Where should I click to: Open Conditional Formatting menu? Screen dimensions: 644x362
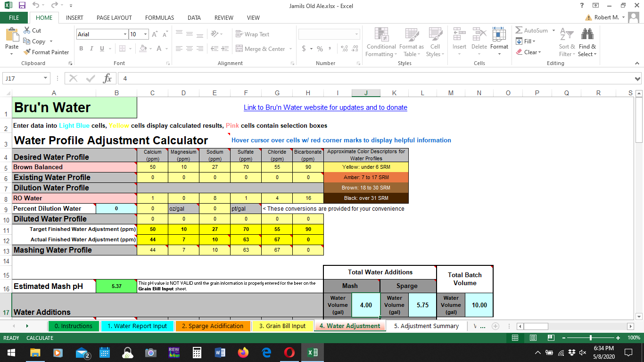point(381,41)
